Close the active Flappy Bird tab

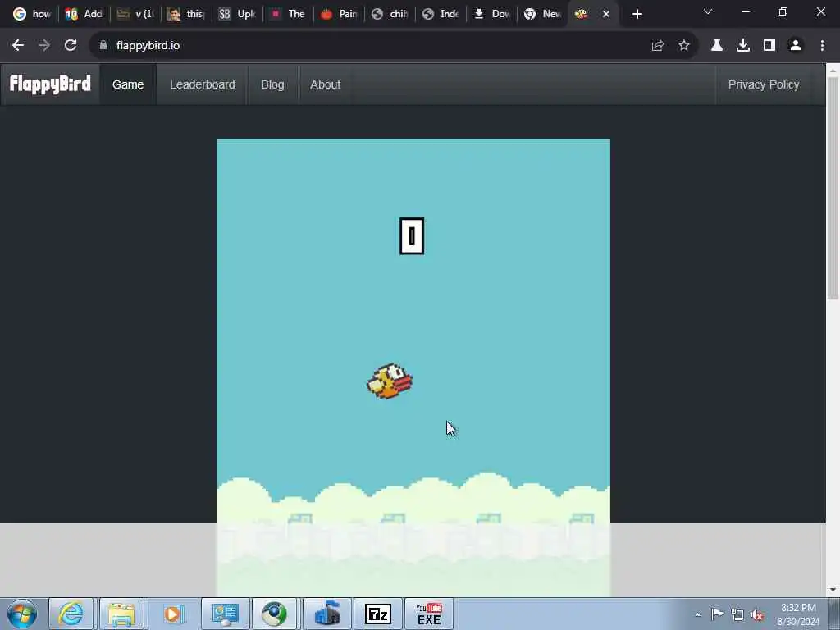tap(606, 14)
